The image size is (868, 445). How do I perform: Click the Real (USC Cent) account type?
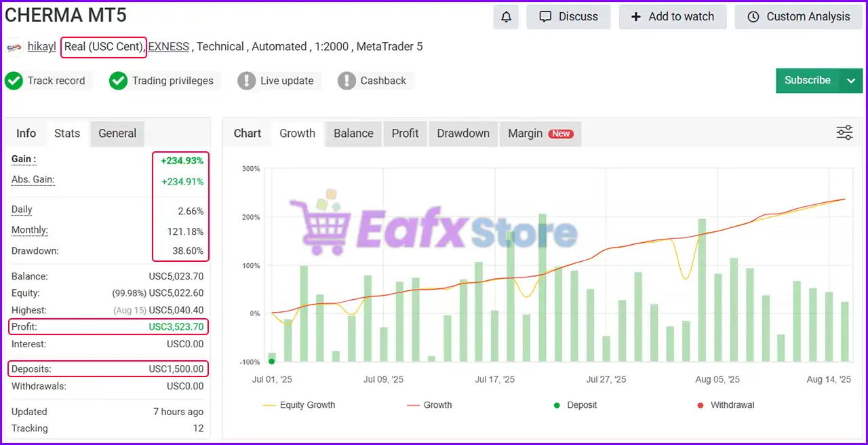[x=104, y=47]
